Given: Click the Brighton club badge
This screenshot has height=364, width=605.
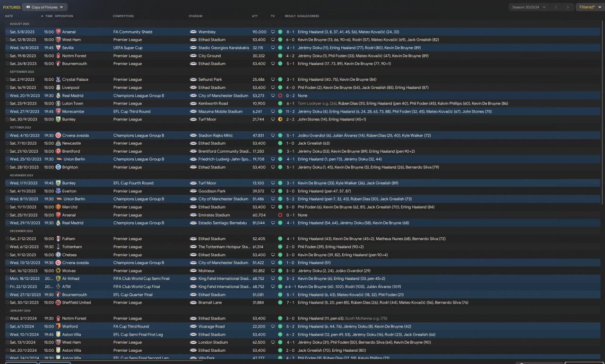Looking at the screenshot, I should 58,167.
